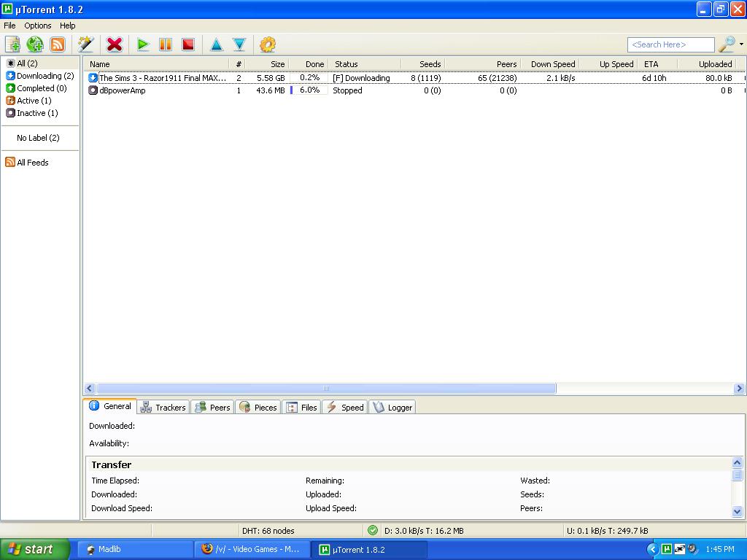Click the Search Here input field
Screen dimensions: 747x560
670,44
